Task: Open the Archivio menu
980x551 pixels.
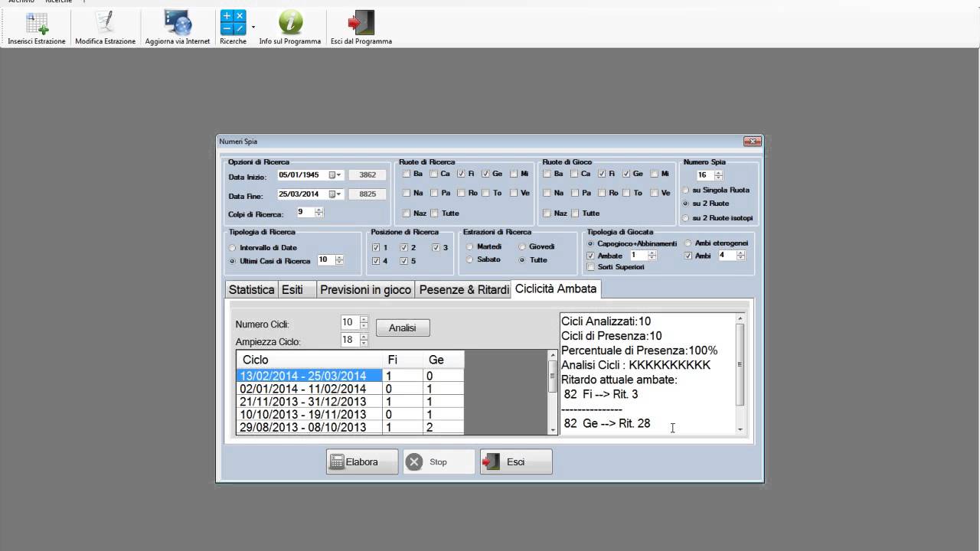Action: point(21,2)
